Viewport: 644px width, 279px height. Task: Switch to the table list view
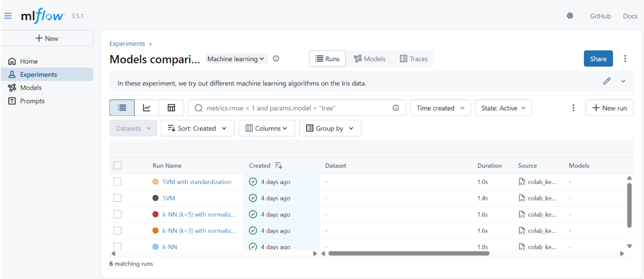pos(122,108)
